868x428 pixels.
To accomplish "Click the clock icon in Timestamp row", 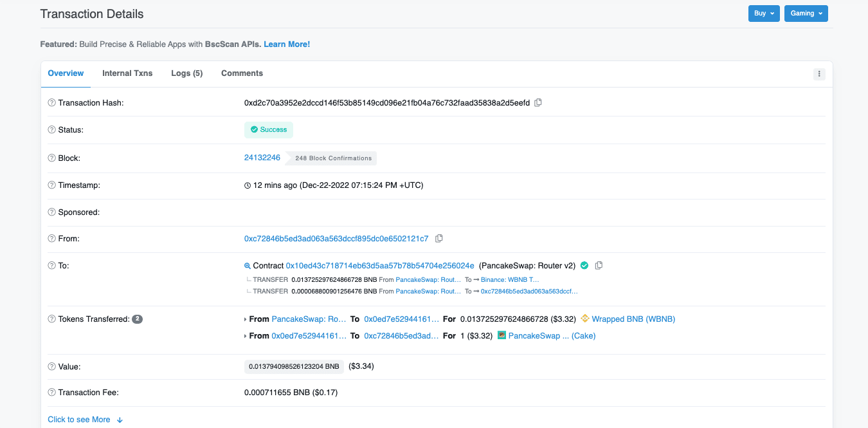I will click(x=248, y=185).
